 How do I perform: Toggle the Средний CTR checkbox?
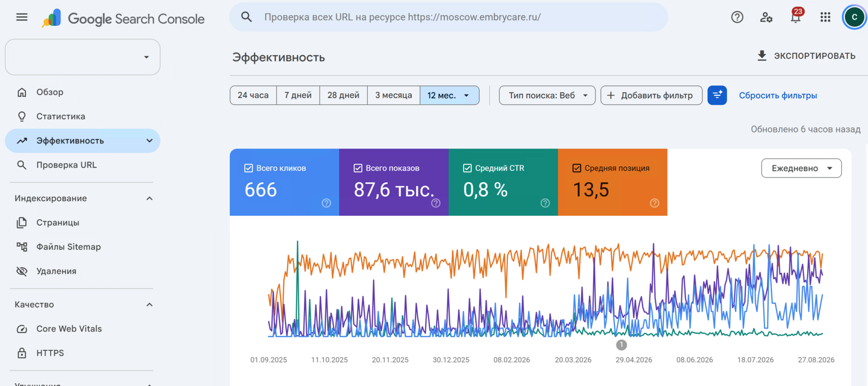tap(467, 168)
